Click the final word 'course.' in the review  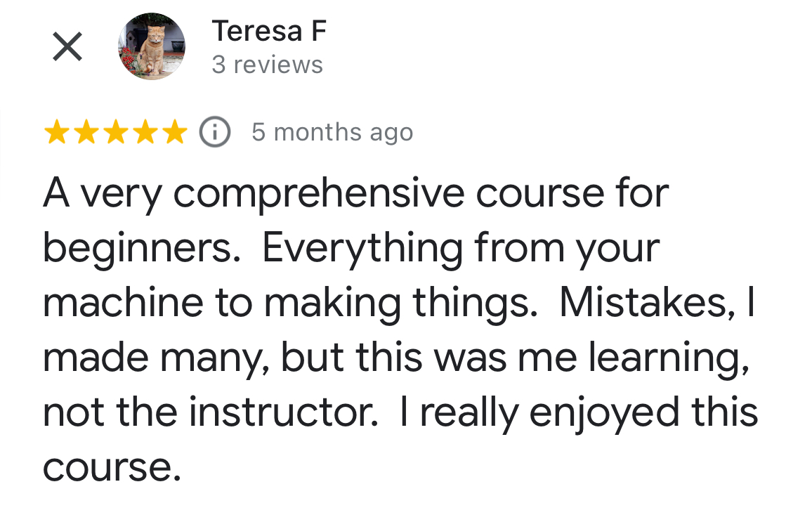click(x=112, y=468)
